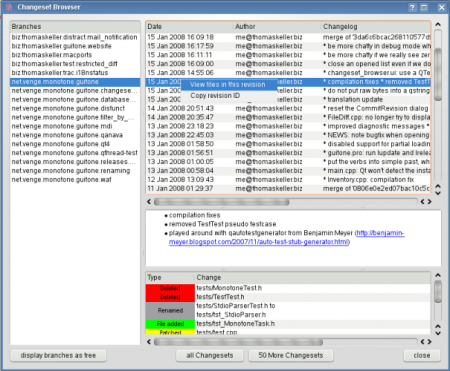
Task: Select changeset dated 13 Jan 2008 01:58:50
Action: click(x=288, y=144)
